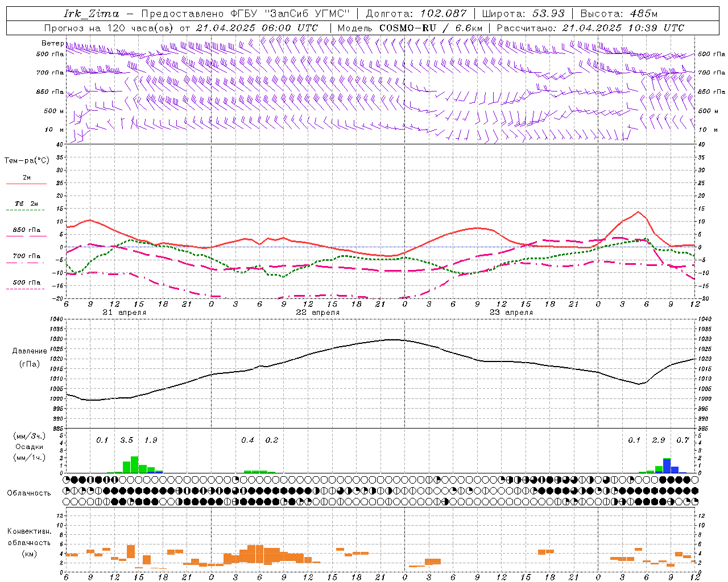Click the '2.9' precipitation total
The height and width of the screenshot is (582, 728).
pyautogui.click(x=659, y=440)
